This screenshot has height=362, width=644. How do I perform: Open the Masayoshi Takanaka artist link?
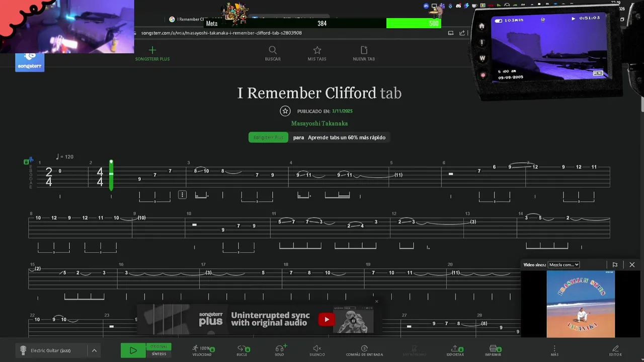[319, 123]
